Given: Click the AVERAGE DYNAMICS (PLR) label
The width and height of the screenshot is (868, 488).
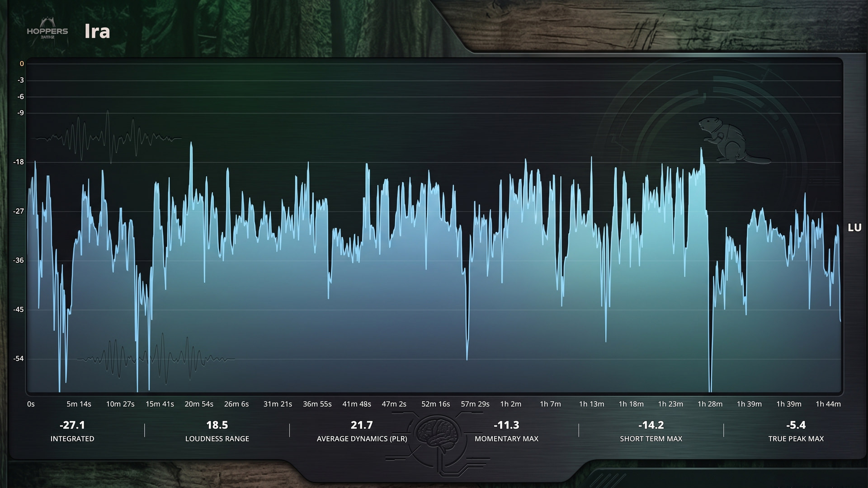Looking at the screenshot, I should coord(362,439).
